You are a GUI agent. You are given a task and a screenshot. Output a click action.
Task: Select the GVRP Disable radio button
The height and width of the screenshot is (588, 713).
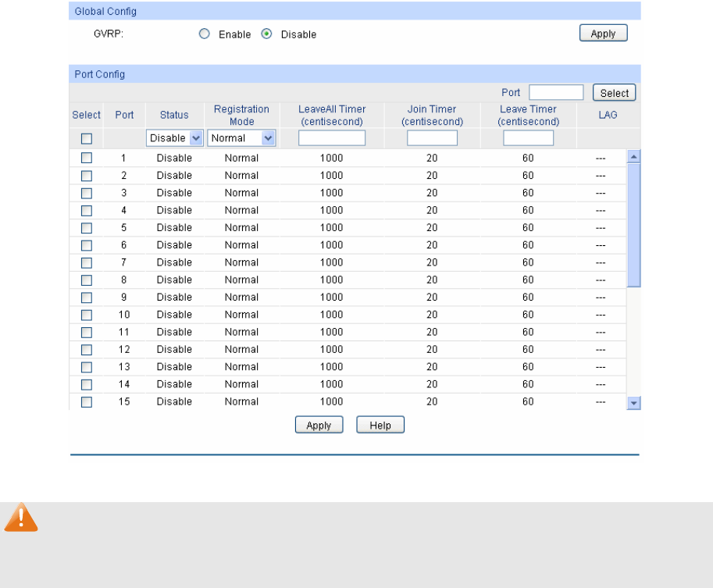coord(266,34)
